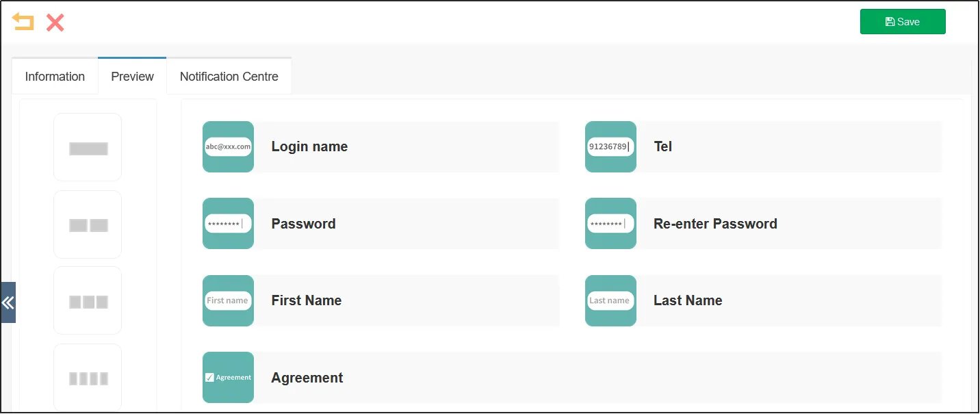Select the two-column layout thumbnail
This screenshot has height=414, width=980.
coord(88,224)
